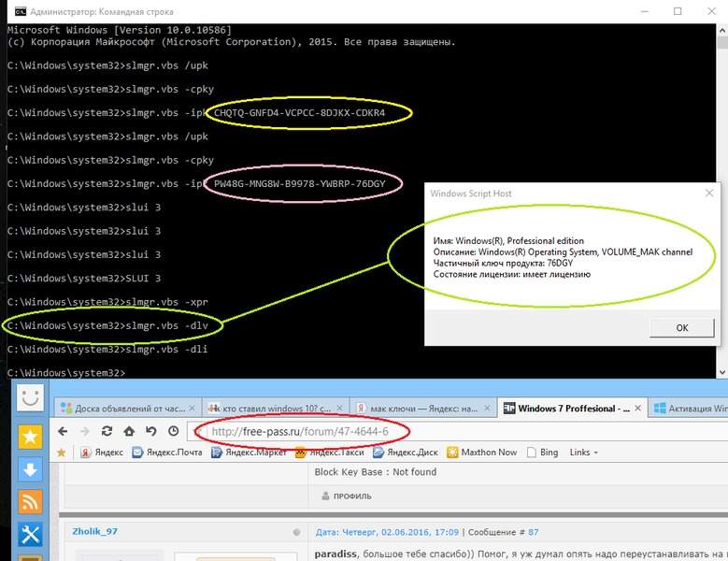
Task: Open the tools icon in the sidebar
Action: point(30,534)
